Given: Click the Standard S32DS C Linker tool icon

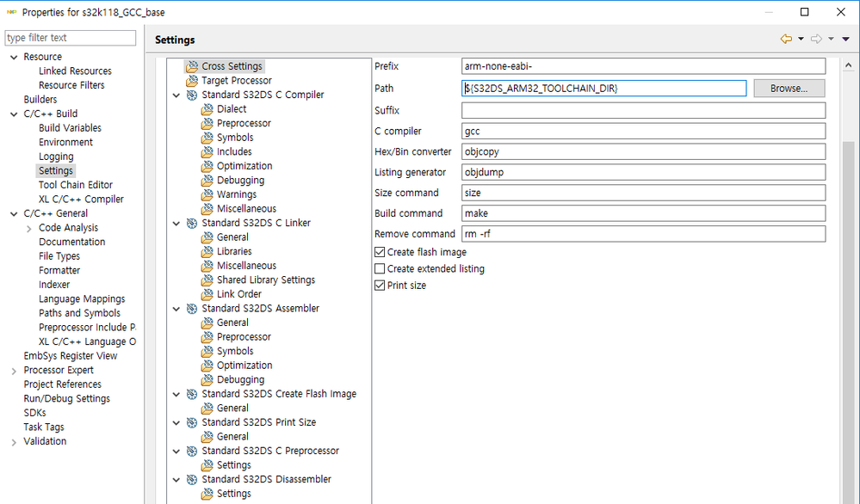Looking at the screenshot, I should point(192,223).
